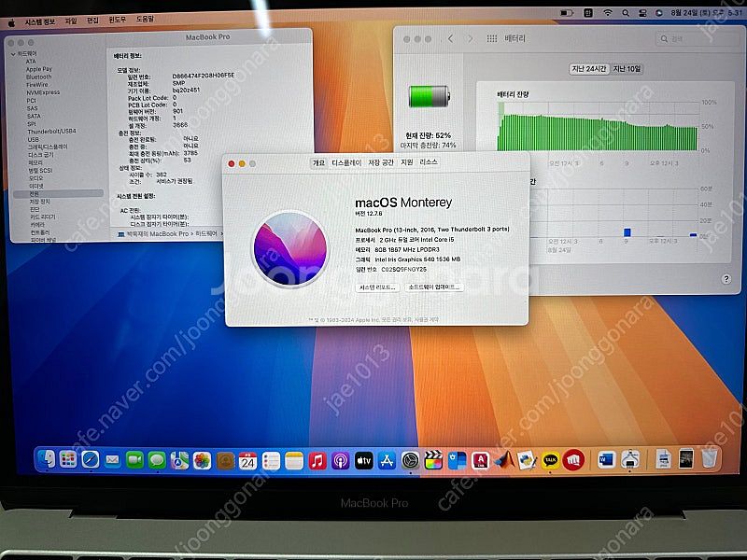The width and height of the screenshot is (747, 560).
Task: Close the About This Mac window
Action: tap(231, 164)
